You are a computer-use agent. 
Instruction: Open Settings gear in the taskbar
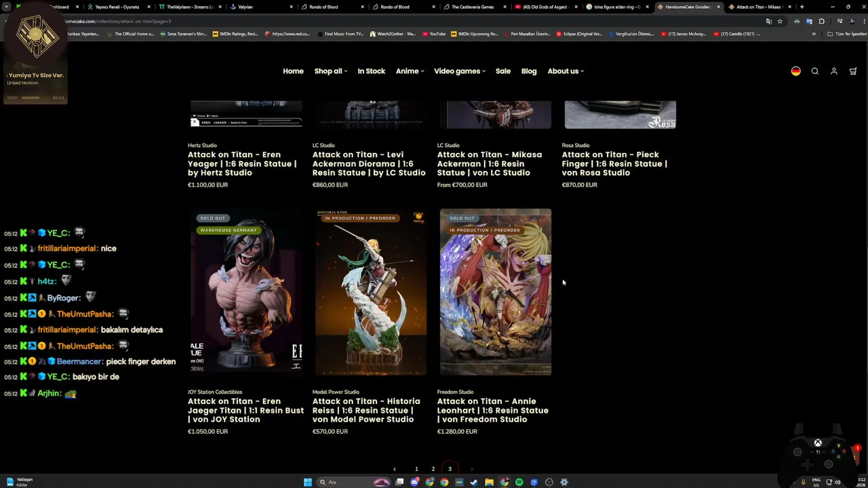pos(564,482)
